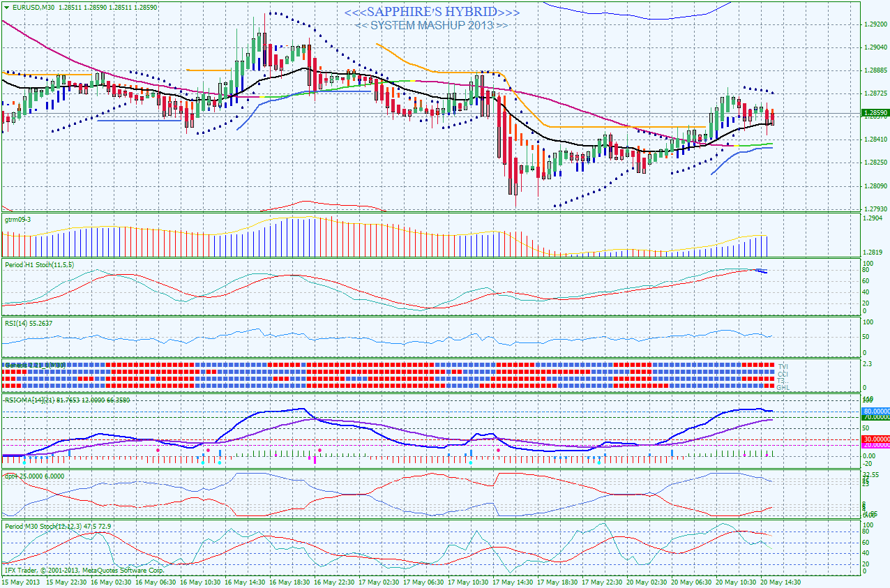Click the TVI row label
890x588 pixels.
(x=783, y=366)
